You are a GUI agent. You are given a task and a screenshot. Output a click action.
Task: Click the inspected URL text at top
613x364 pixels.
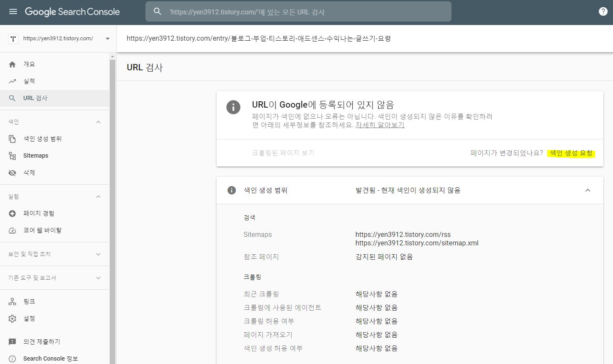(x=259, y=39)
